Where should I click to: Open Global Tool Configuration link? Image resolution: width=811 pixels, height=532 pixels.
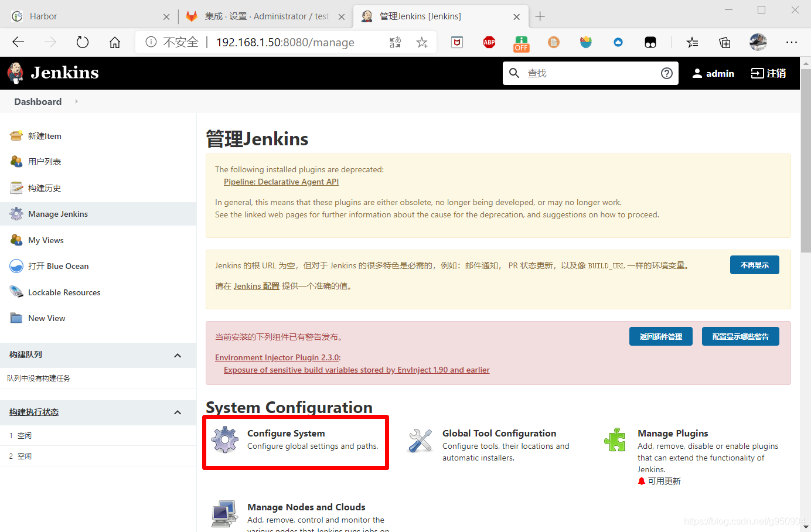(x=499, y=433)
